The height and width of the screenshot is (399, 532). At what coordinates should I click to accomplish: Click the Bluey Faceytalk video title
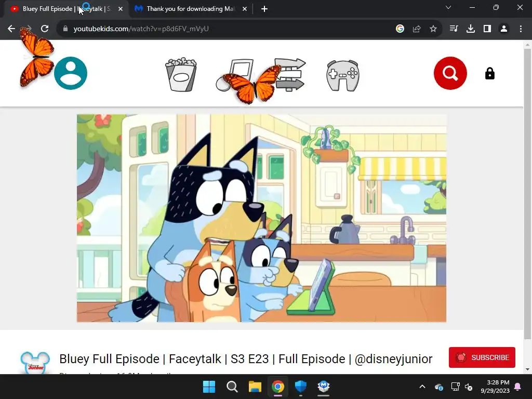[246, 358]
